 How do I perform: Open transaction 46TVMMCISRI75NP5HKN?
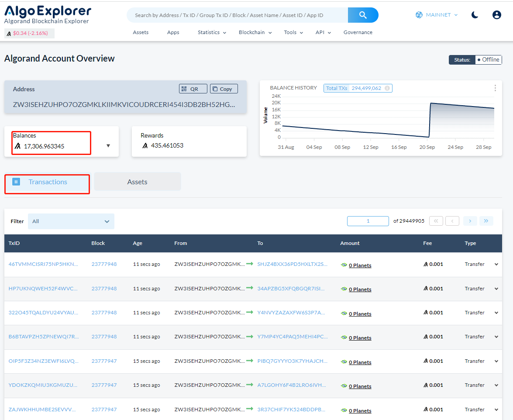(x=43, y=264)
